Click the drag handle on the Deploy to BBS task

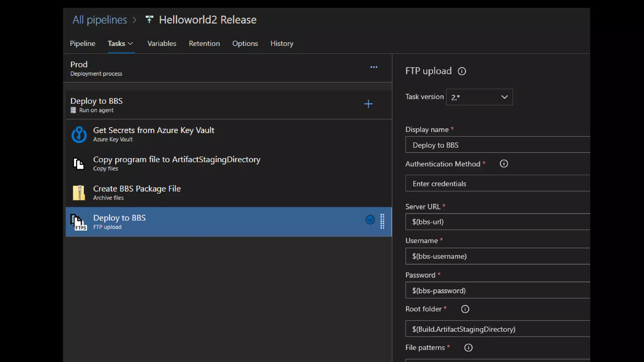click(x=382, y=221)
